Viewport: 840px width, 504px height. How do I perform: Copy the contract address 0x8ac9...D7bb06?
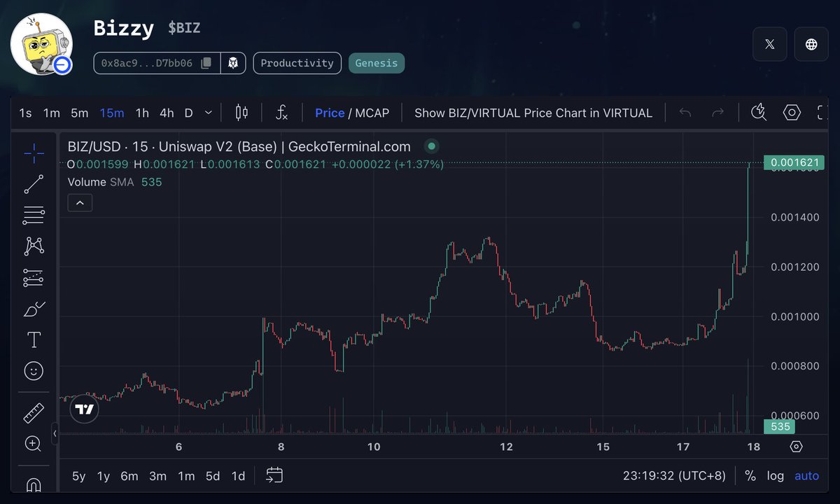point(206,63)
